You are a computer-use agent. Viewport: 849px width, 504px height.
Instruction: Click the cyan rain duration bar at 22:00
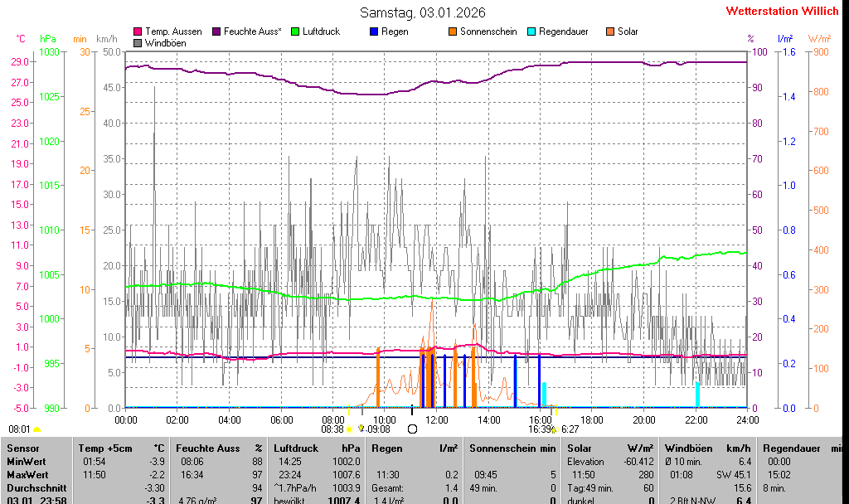697,395
